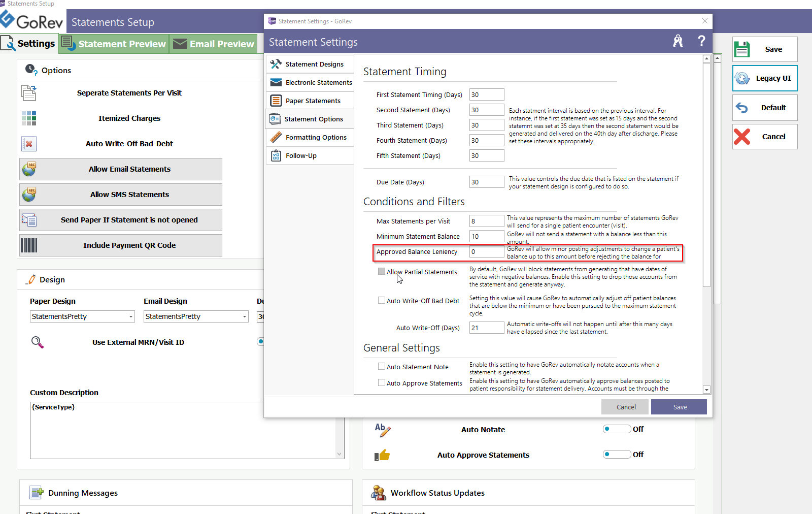812x514 pixels.
Task: Click the Auto Notate pencil icon
Action: pyautogui.click(x=383, y=430)
